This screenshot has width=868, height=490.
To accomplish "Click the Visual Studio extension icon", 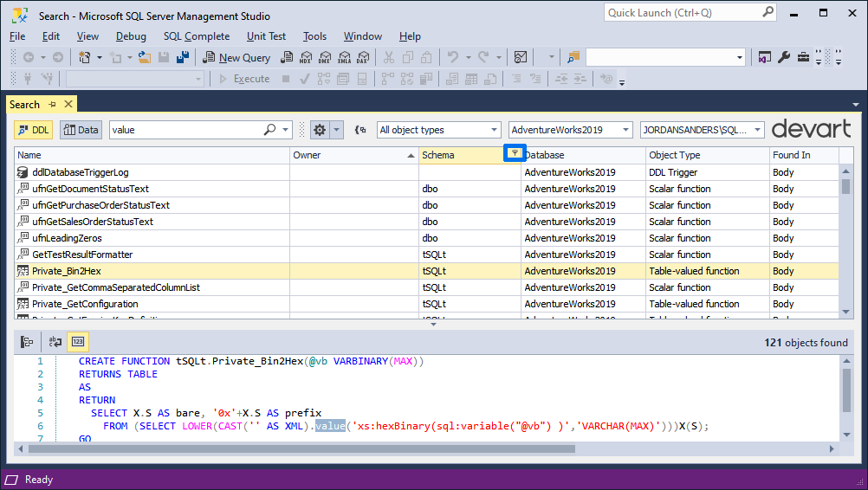I will tap(765, 57).
